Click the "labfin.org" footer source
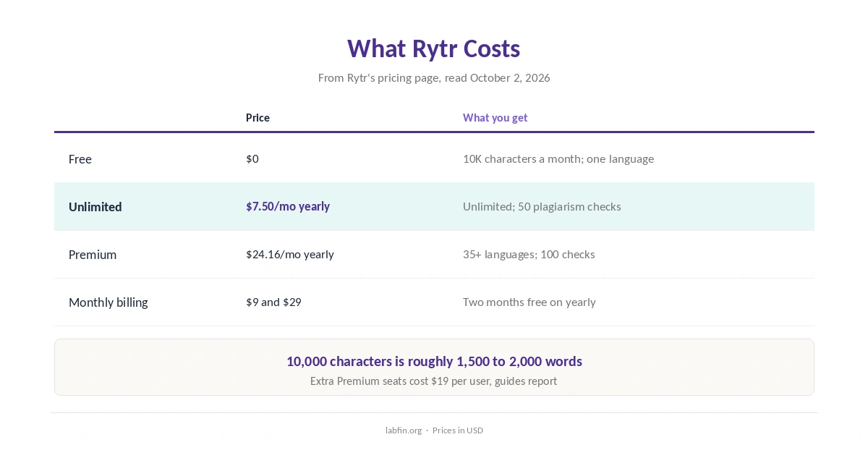 coord(404,430)
